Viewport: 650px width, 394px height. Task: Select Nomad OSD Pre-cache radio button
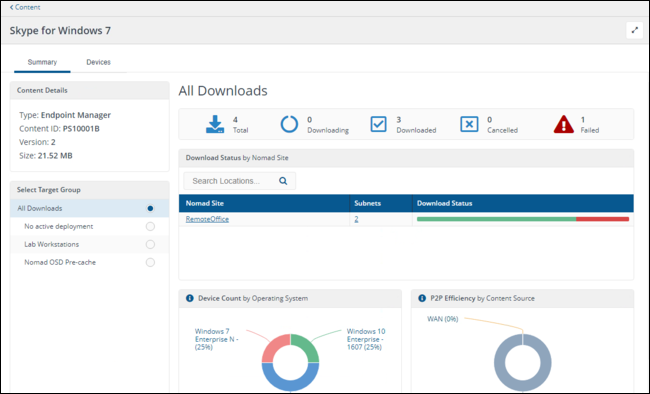[150, 262]
